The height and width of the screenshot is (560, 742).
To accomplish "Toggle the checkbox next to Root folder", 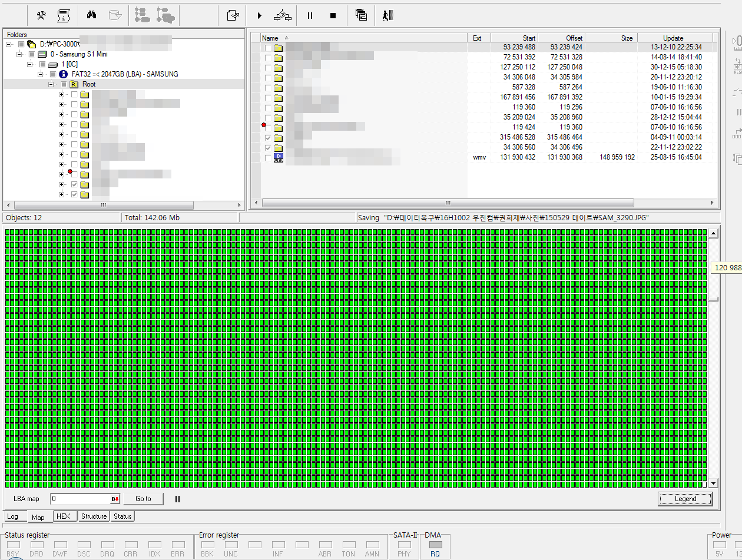I will point(63,84).
